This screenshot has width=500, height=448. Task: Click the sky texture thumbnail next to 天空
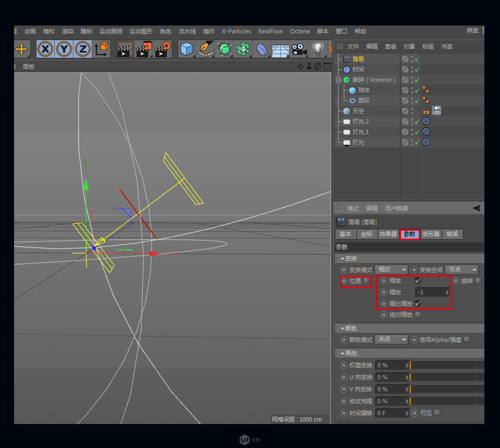pos(436,110)
